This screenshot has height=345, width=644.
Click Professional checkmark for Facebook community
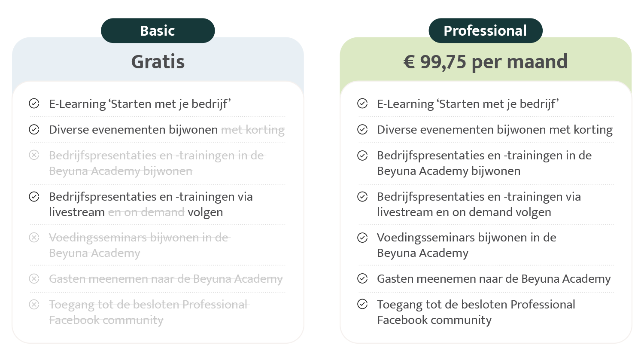click(362, 305)
